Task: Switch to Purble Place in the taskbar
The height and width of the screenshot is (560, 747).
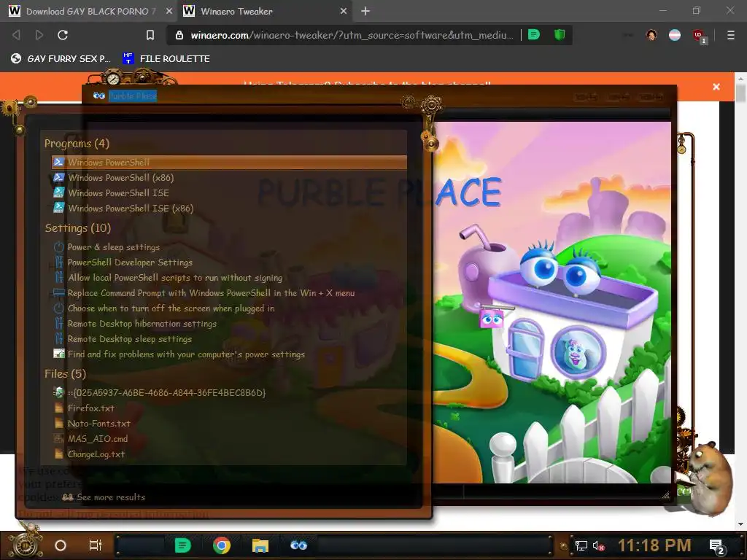Action: (298, 545)
